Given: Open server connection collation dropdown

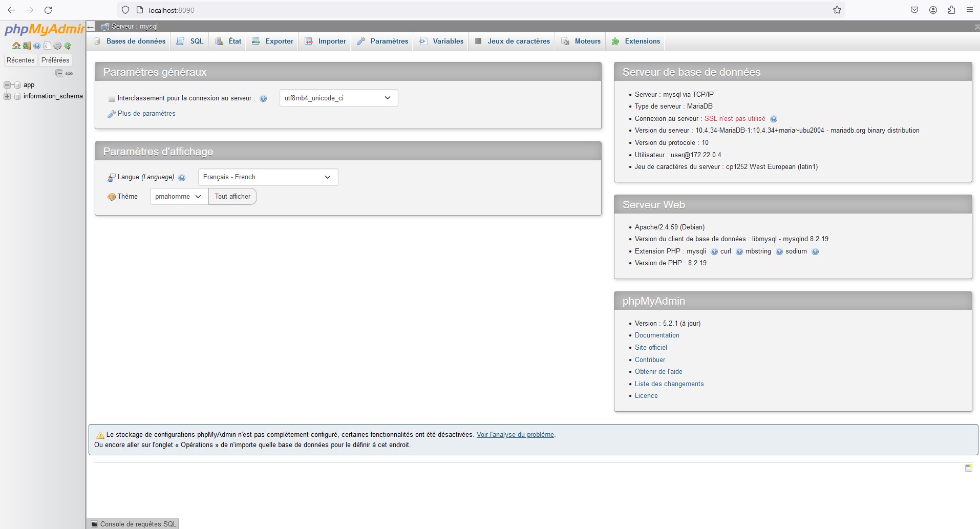Looking at the screenshot, I should point(338,98).
